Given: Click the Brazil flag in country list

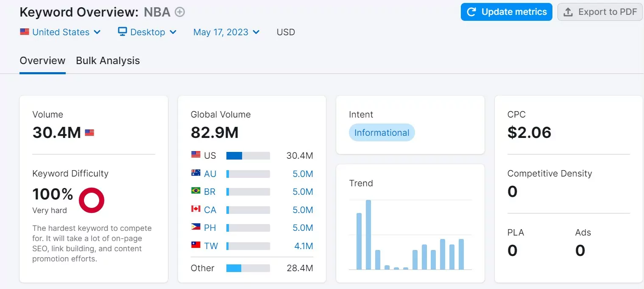Looking at the screenshot, I should [x=195, y=191].
